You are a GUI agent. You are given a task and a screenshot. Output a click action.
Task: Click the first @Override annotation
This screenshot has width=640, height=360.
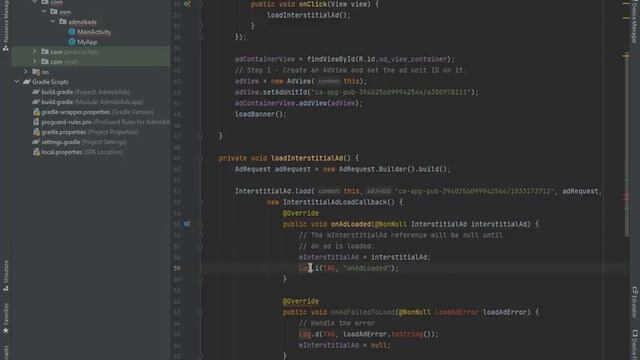click(300, 213)
